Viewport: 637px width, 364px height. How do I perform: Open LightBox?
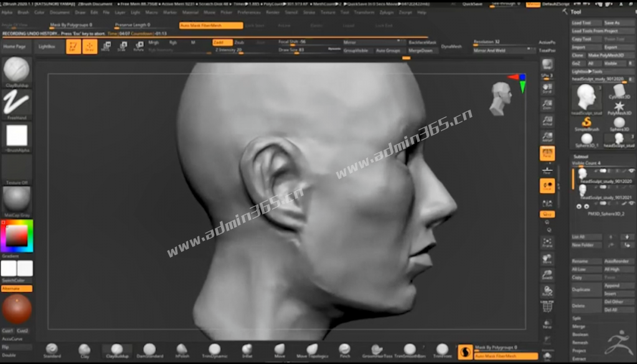pos(47,47)
